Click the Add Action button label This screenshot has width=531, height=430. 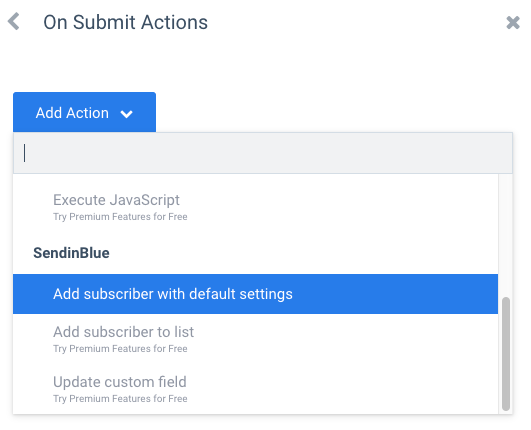(72, 113)
